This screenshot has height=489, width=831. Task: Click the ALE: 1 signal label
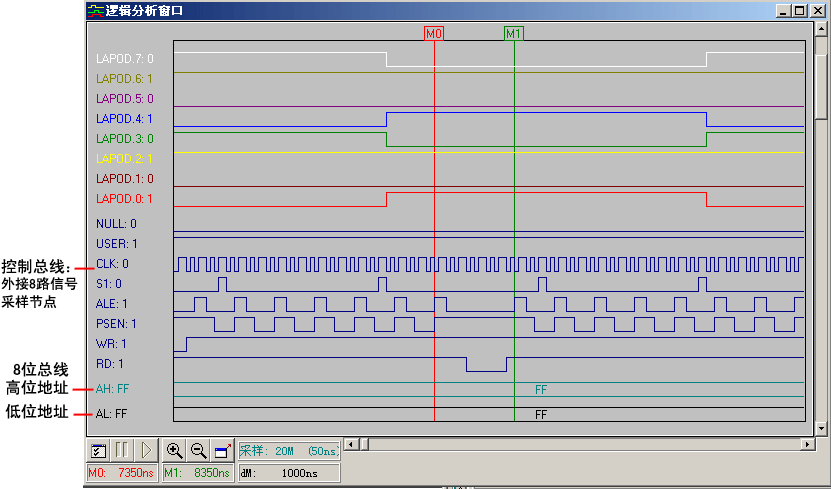coord(111,304)
